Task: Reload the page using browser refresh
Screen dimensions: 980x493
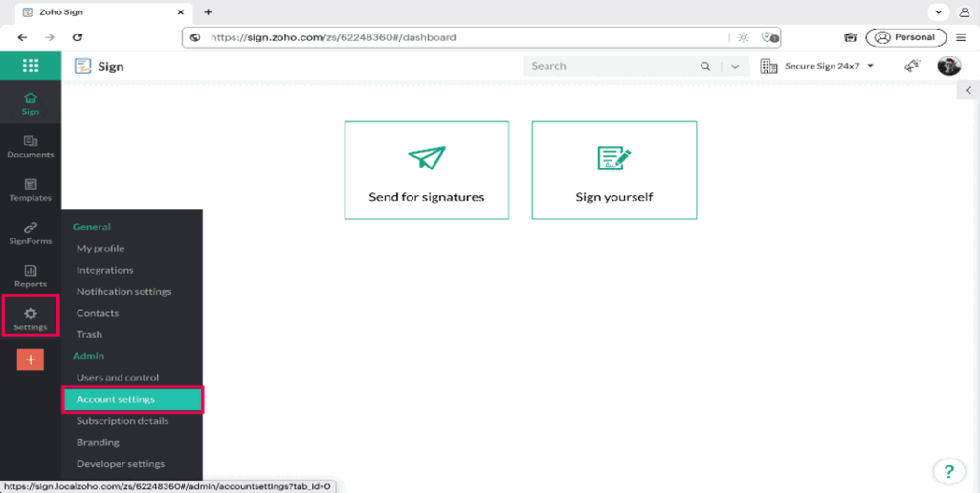Action: point(78,37)
